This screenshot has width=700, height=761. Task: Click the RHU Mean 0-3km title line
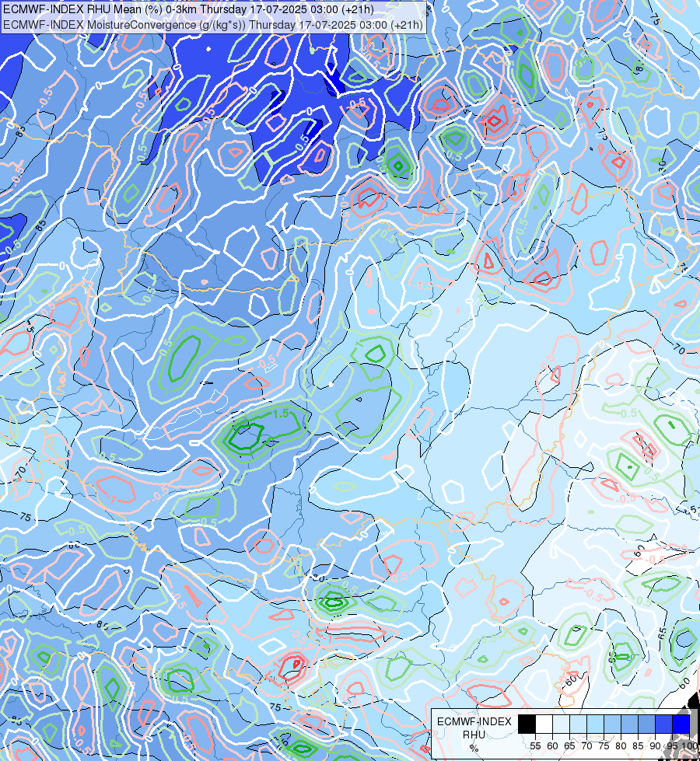click(188, 9)
